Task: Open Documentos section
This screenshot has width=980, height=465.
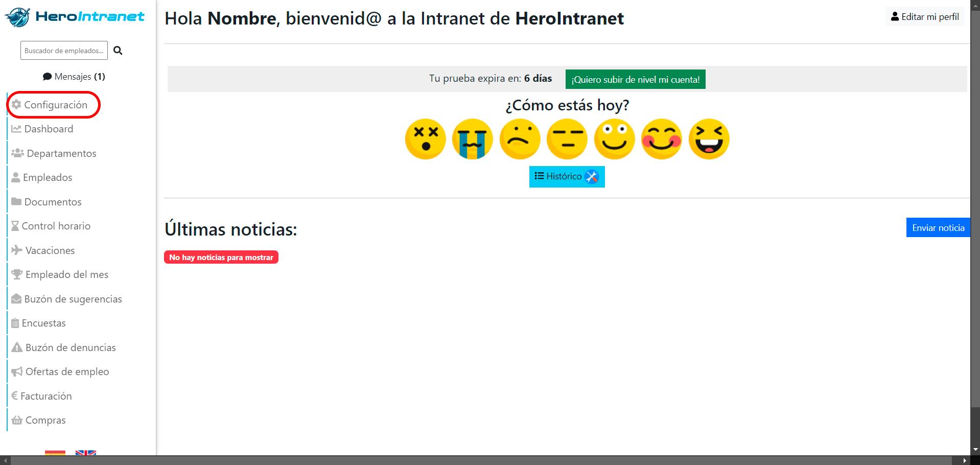Action: pyautogui.click(x=46, y=202)
